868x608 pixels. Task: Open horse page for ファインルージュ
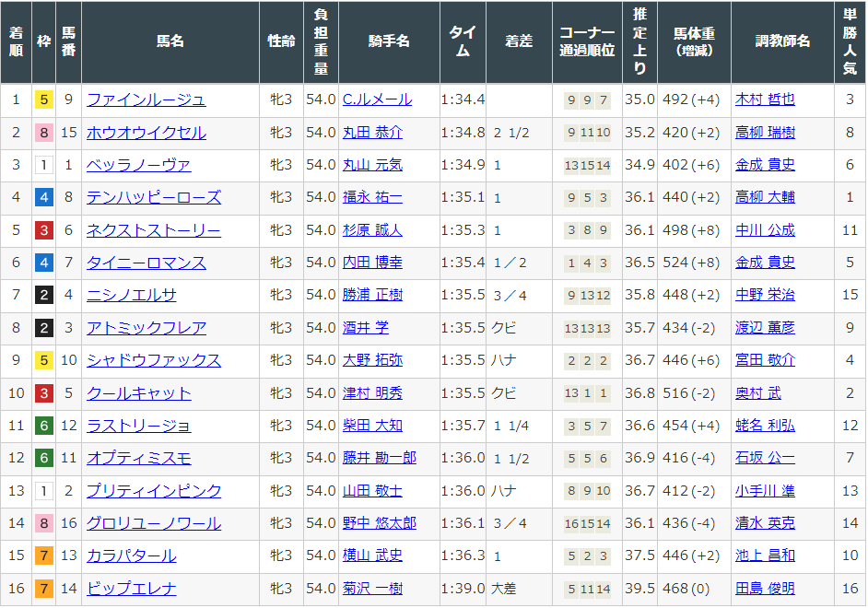tap(147, 99)
